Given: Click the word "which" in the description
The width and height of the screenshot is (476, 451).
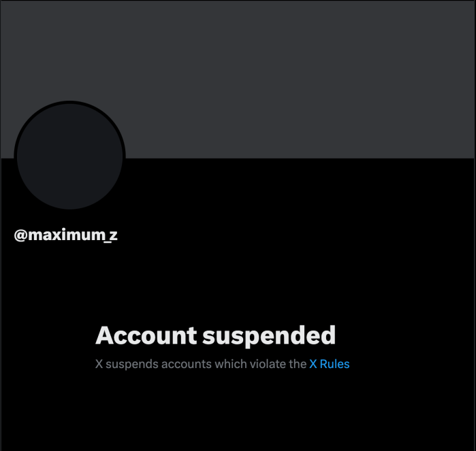Looking at the screenshot, I should click(x=230, y=364).
